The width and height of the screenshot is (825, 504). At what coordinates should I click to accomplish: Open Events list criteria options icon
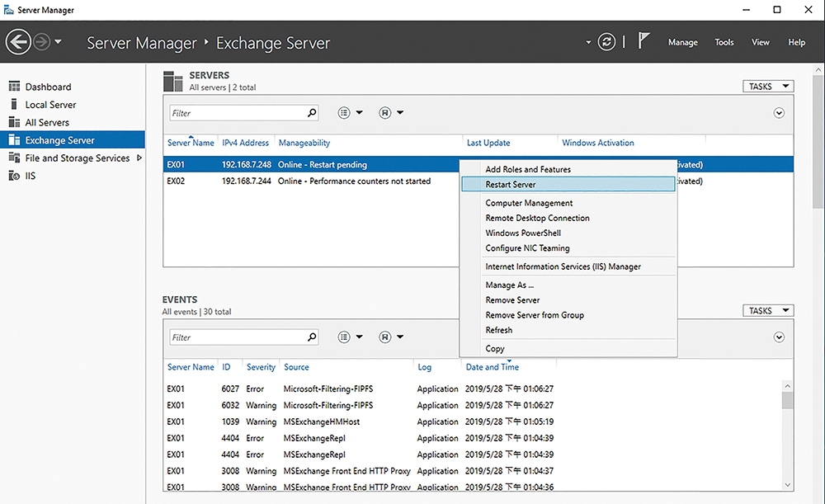343,337
